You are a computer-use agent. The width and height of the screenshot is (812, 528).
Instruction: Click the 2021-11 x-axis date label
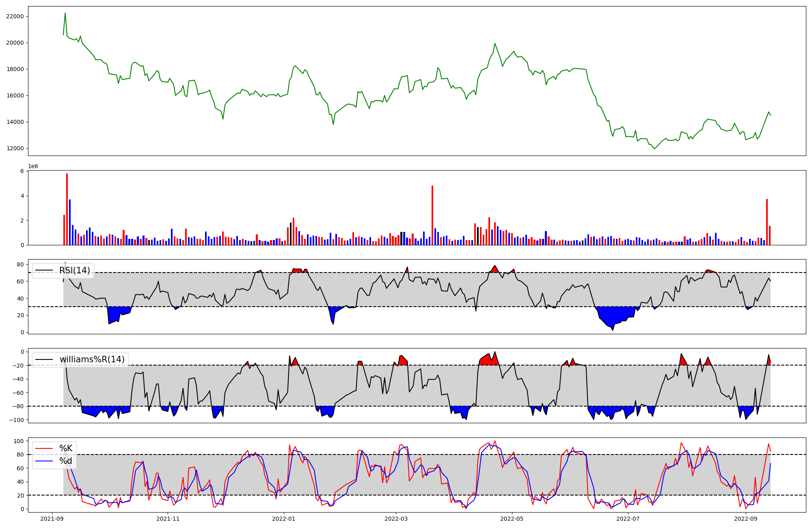click(x=168, y=519)
